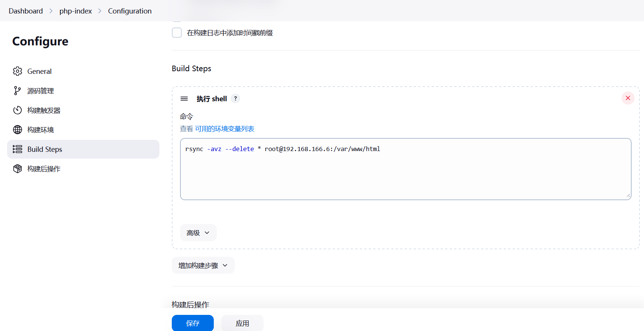Click the Build Steps list icon
This screenshot has height=331, width=644.
pos(17,149)
